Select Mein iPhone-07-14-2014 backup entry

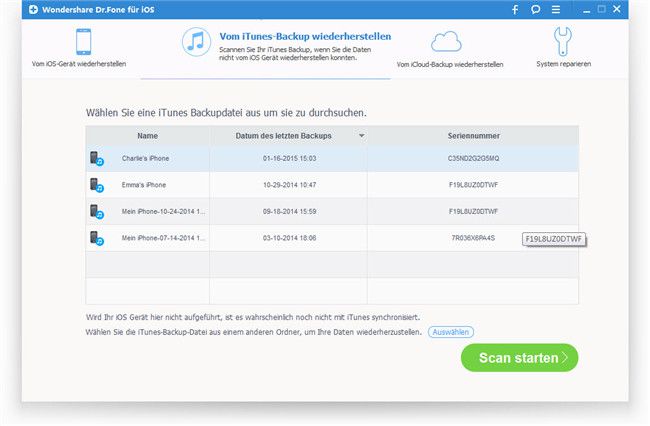pyautogui.click(x=332, y=238)
